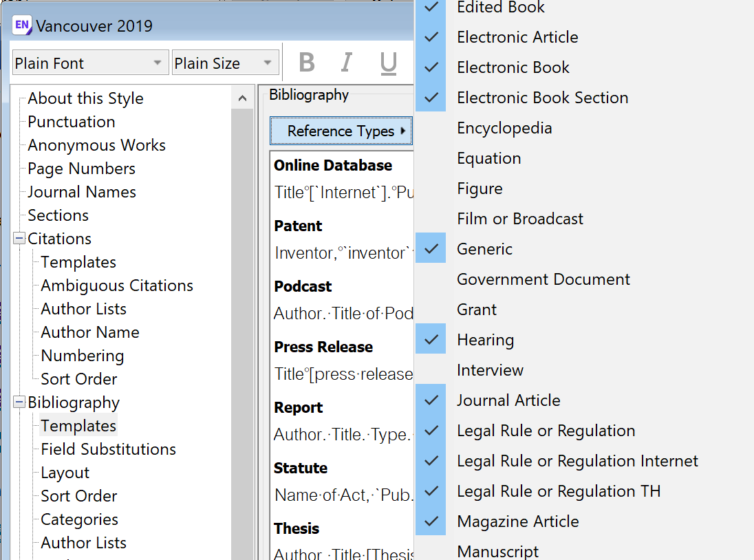Open Layout settings
This screenshot has width=754, height=560.
(x=65, y=473)
